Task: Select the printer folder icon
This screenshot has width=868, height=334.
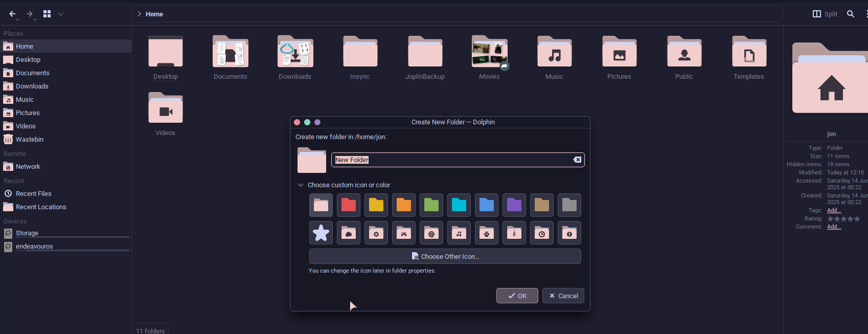Action: (487, 233)
